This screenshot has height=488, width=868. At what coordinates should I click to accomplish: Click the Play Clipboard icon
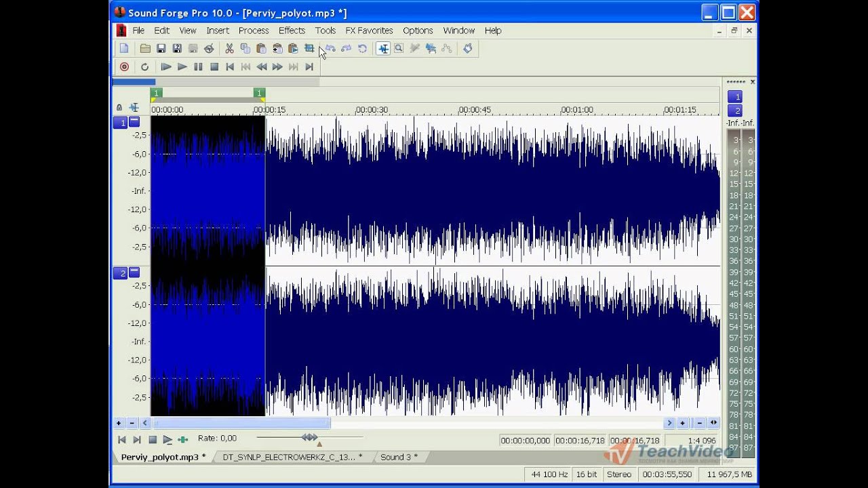pos(293,48)
